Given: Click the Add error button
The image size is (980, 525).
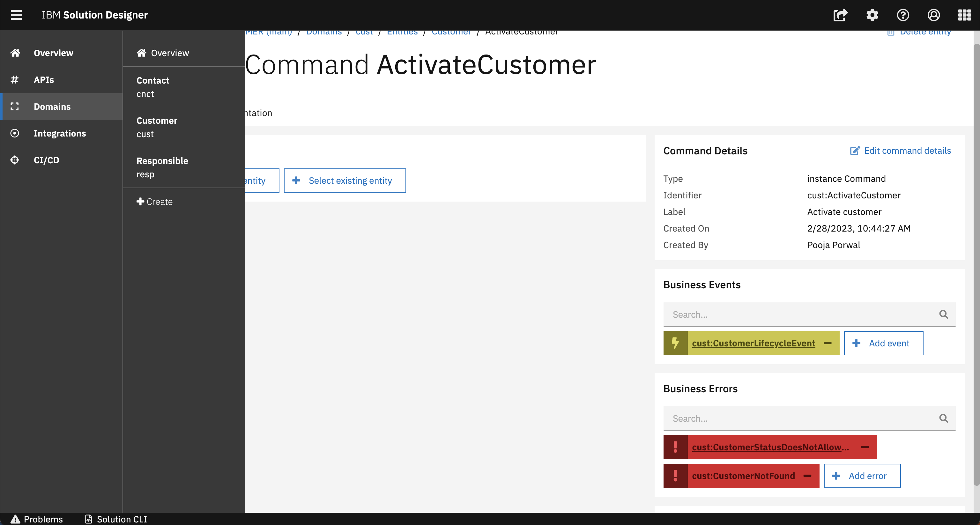Looking at the screenshot, I should (x=862, y=476).
